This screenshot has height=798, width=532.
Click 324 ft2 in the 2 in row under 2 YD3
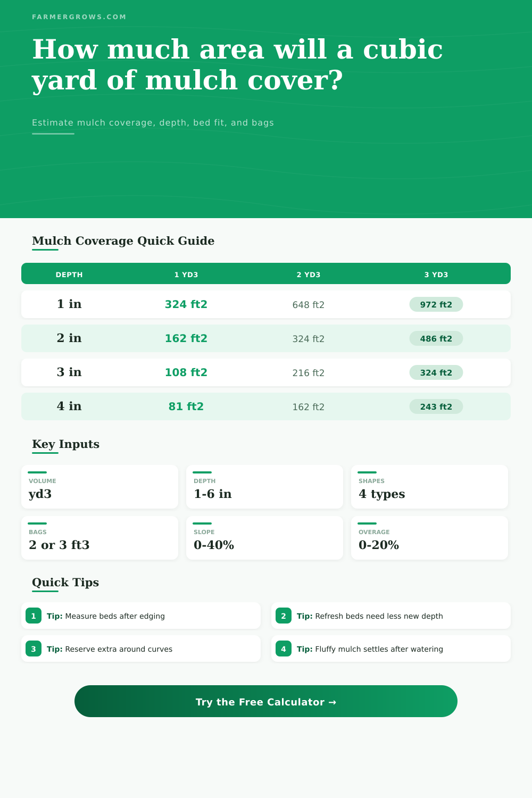point(309,339)
